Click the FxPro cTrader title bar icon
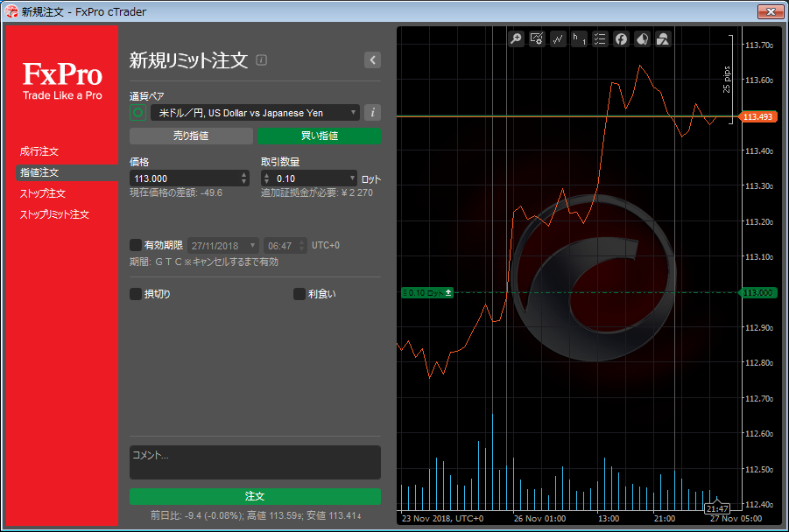Viewport: 789px width, 532px height. pos(11,11)
